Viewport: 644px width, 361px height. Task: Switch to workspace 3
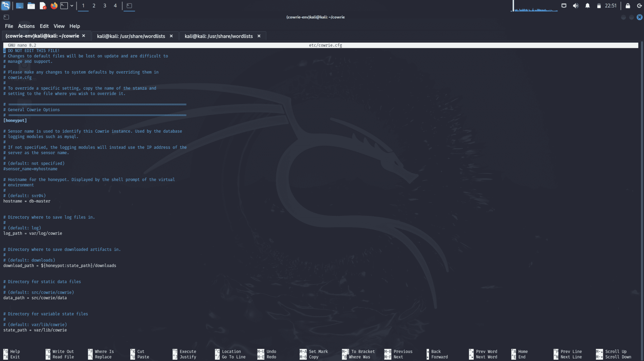coord(105,5)
